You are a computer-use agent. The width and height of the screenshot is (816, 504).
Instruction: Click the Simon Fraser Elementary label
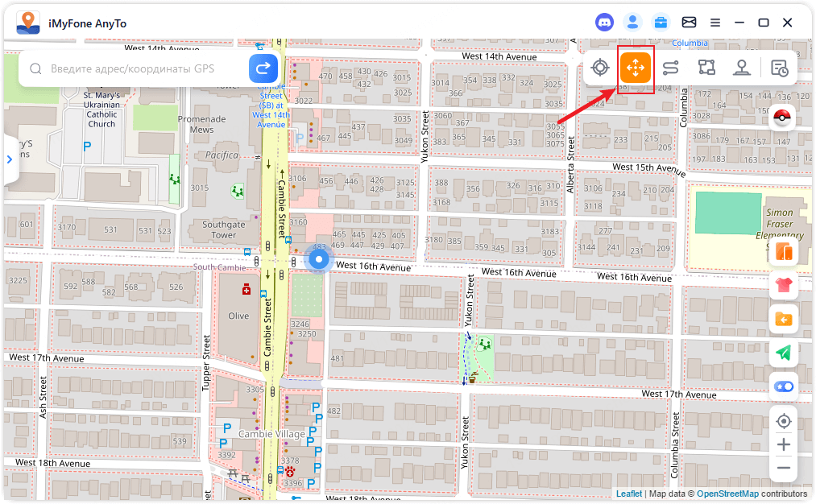[x=780, y=224]
